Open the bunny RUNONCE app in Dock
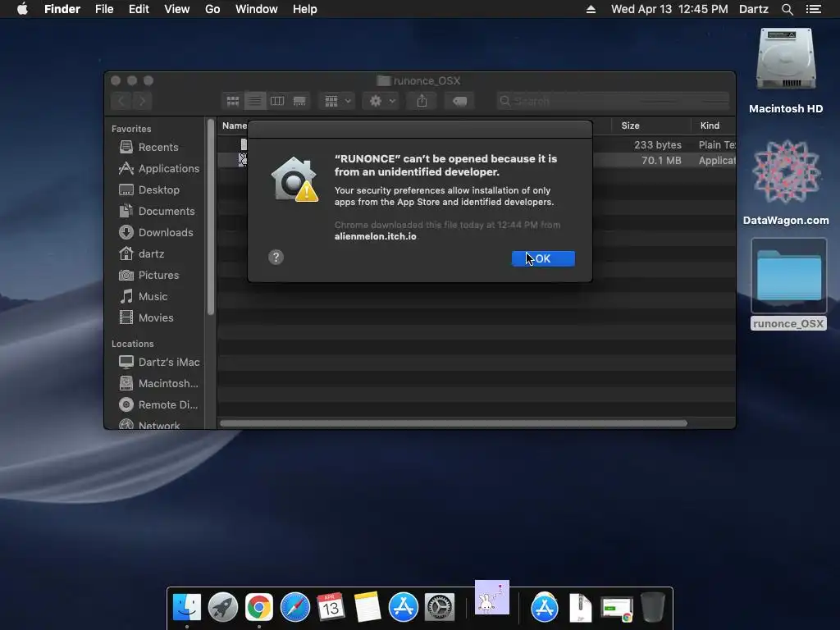Viewport: 840px width, 630px height. 492,597
